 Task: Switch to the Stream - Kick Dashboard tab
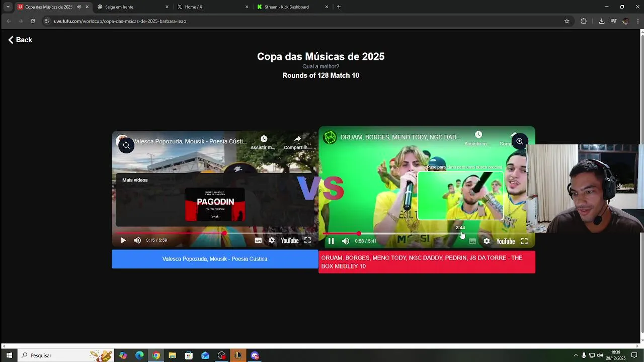pyautogui.click(x=293, y=7)
